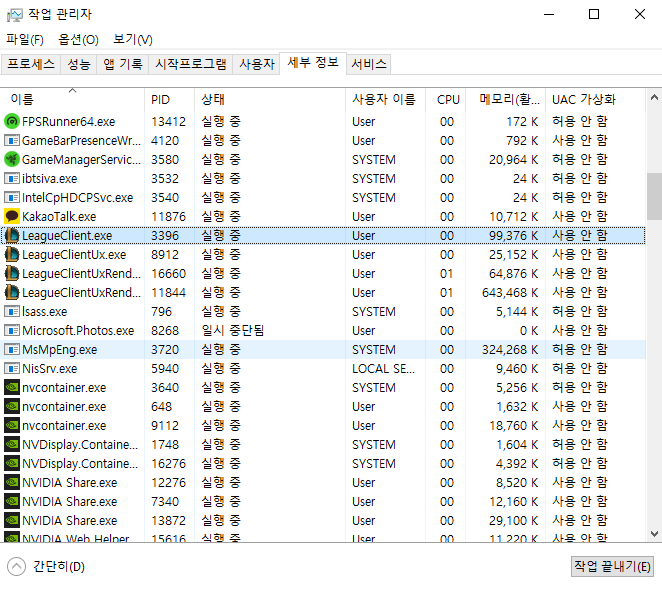Switch to the 서비스 tab

click(369, 64)
